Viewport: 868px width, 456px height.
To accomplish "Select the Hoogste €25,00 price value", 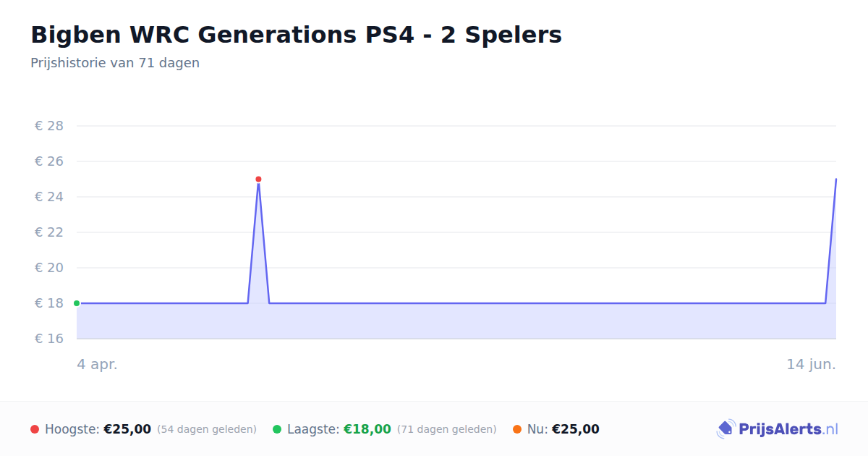I will (x=127, y=429).
